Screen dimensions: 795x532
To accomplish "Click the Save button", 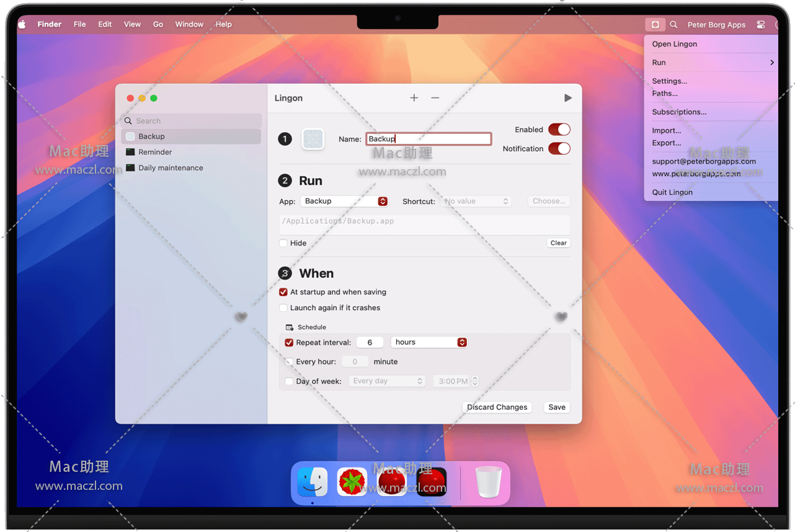I will [556, 407].
